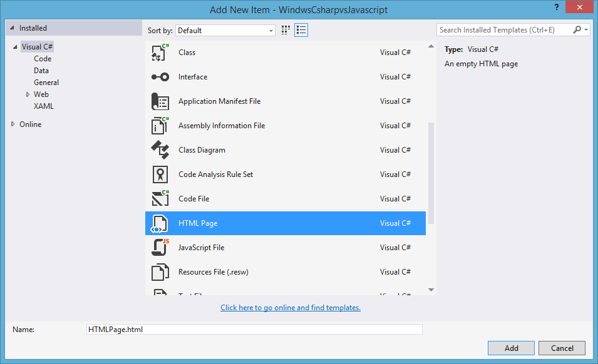Switch to small icons view
This screenshot has width=598, height=364.
point(286,29)
